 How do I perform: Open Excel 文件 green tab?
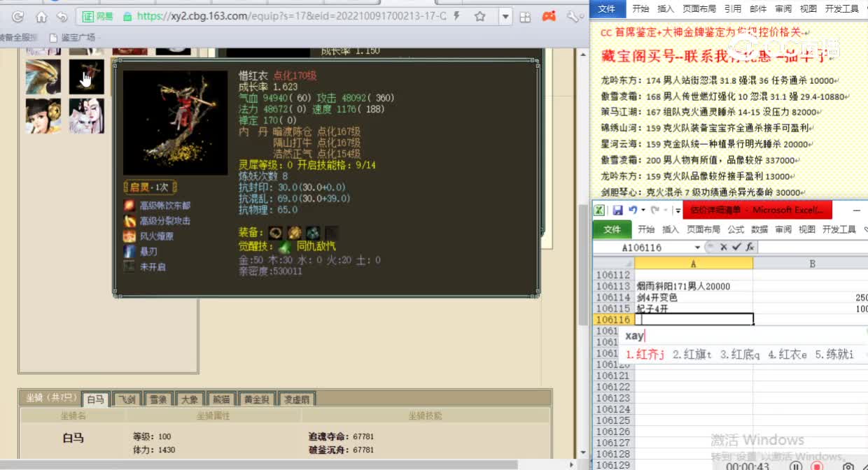(x=612, y=229)
